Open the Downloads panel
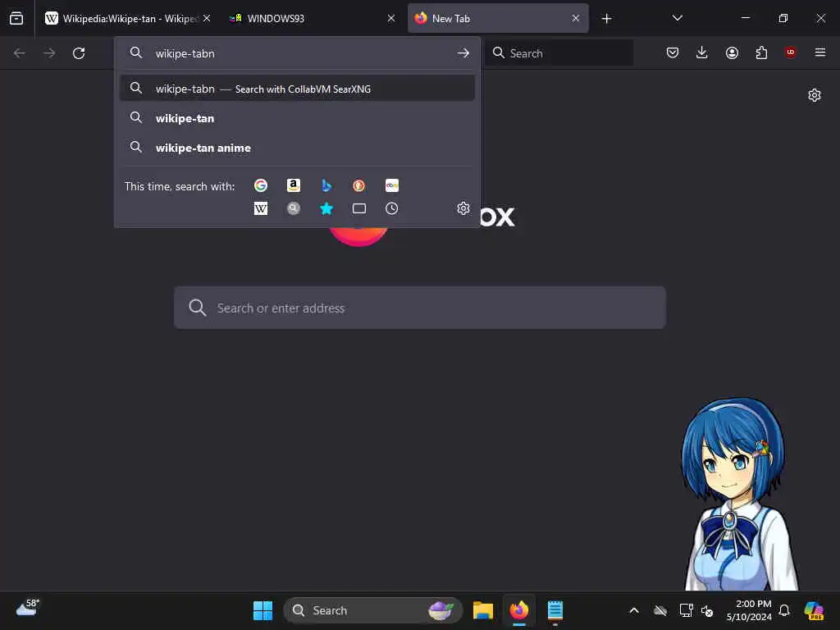The image size is (840, 630). 702,52
